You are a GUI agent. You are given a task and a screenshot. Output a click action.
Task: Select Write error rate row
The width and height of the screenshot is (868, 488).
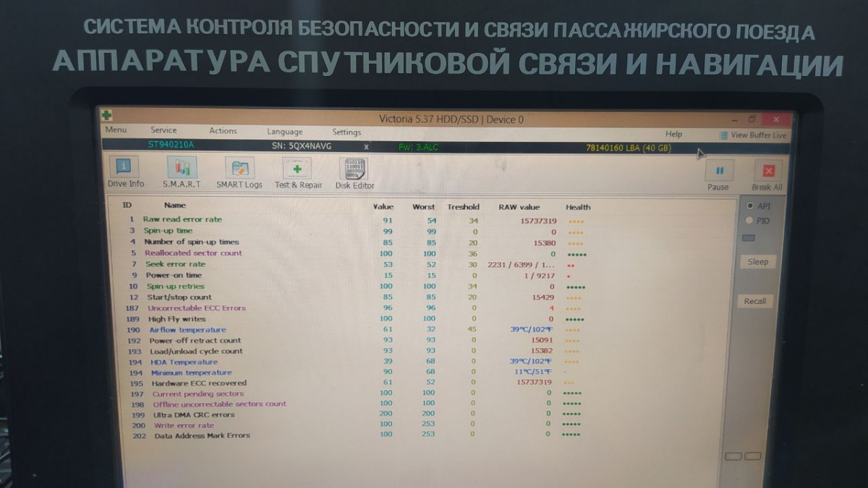pos(354,426)
